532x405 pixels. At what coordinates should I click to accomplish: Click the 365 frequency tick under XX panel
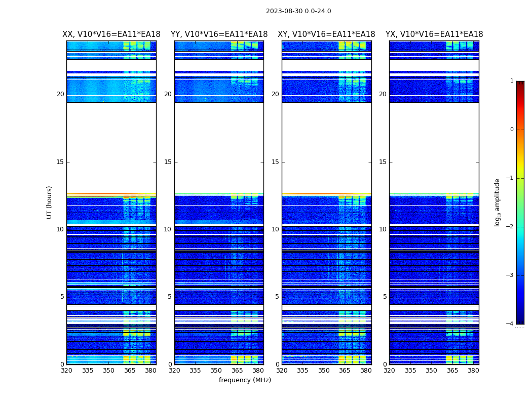(x=130, y=371)
